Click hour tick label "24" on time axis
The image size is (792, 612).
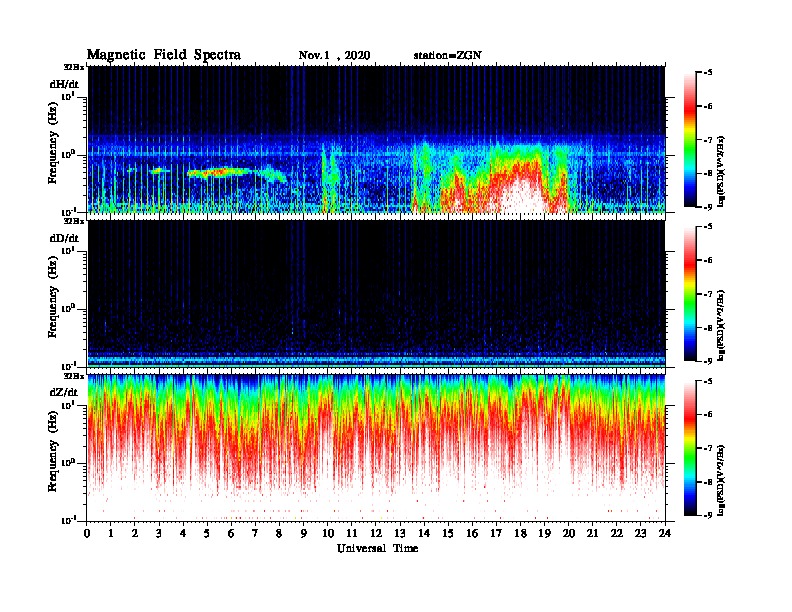tap(665, 533)
